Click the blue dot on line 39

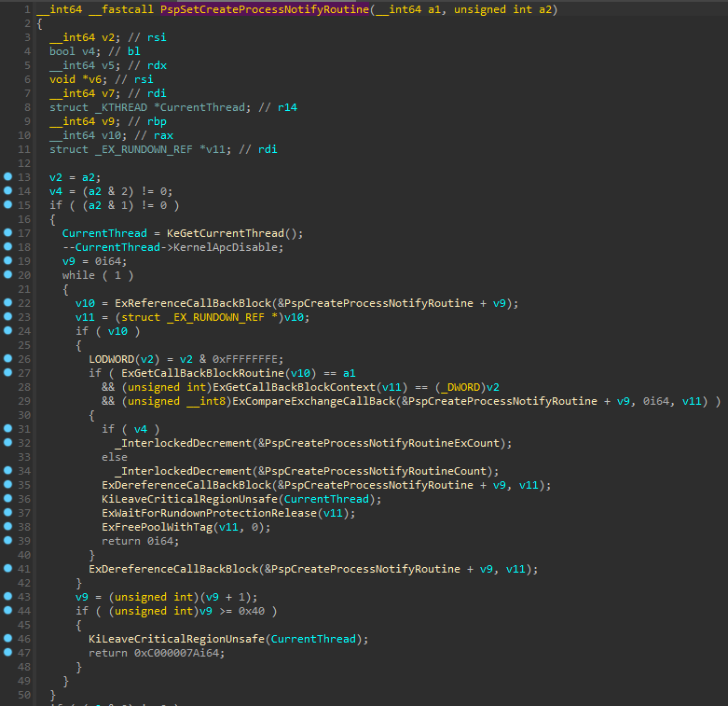click(7, 540)
